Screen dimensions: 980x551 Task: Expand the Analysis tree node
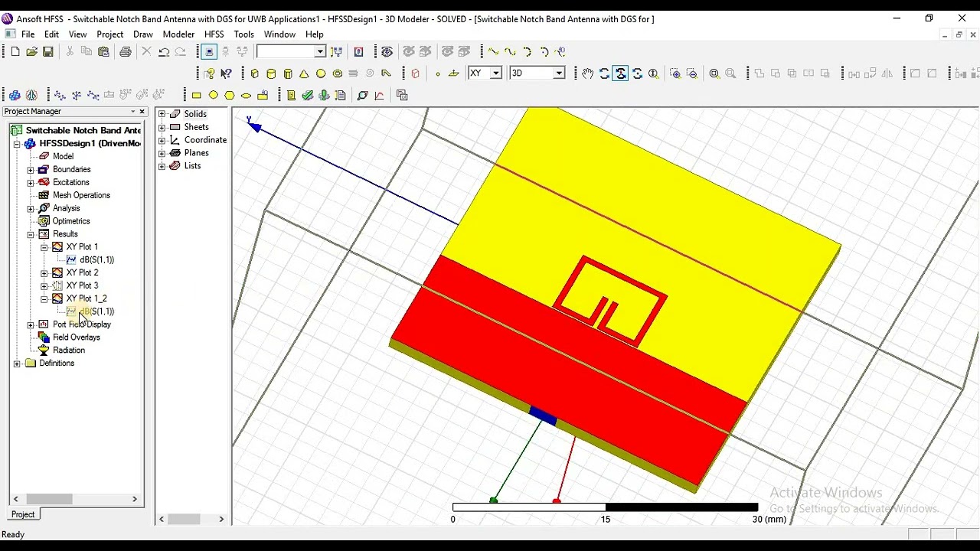(31, 208)
